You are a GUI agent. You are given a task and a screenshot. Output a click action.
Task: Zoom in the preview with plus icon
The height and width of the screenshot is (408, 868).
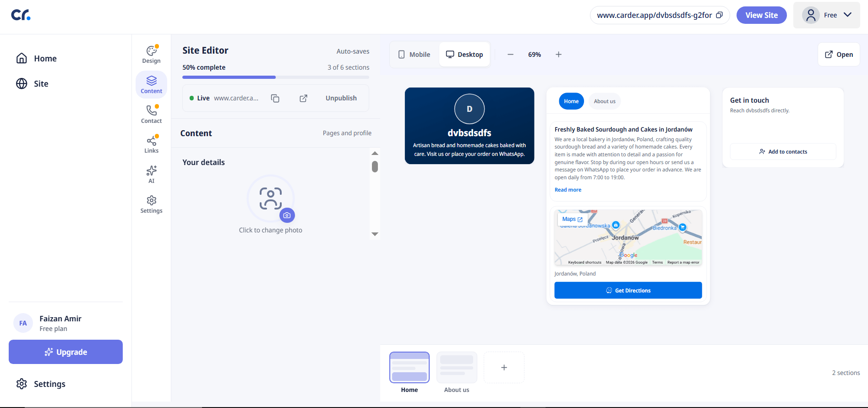(558, 55)
